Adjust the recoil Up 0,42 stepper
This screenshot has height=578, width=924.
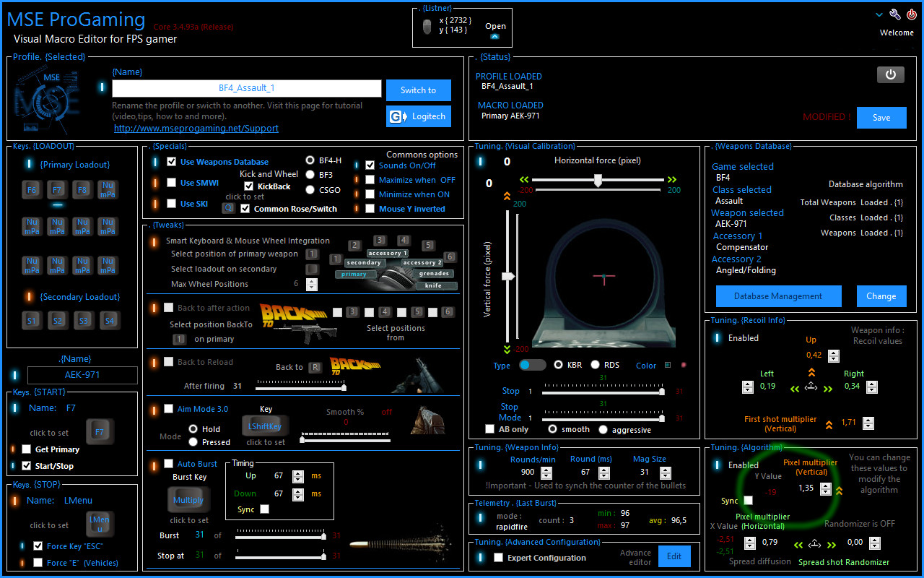coord(834,355)
